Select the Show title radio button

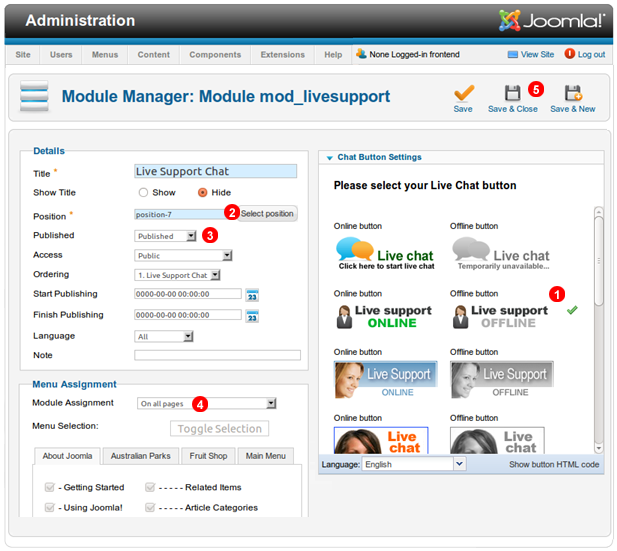coord(143,192)
